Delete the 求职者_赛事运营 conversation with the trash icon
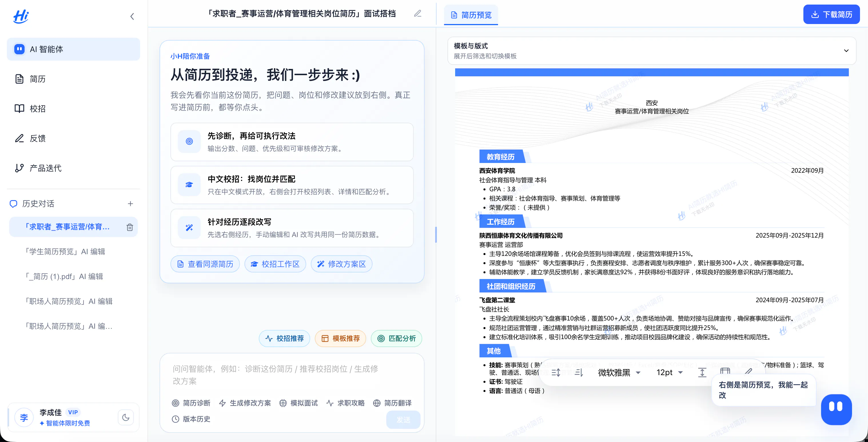The image size is (868, 442). point(130,227)
